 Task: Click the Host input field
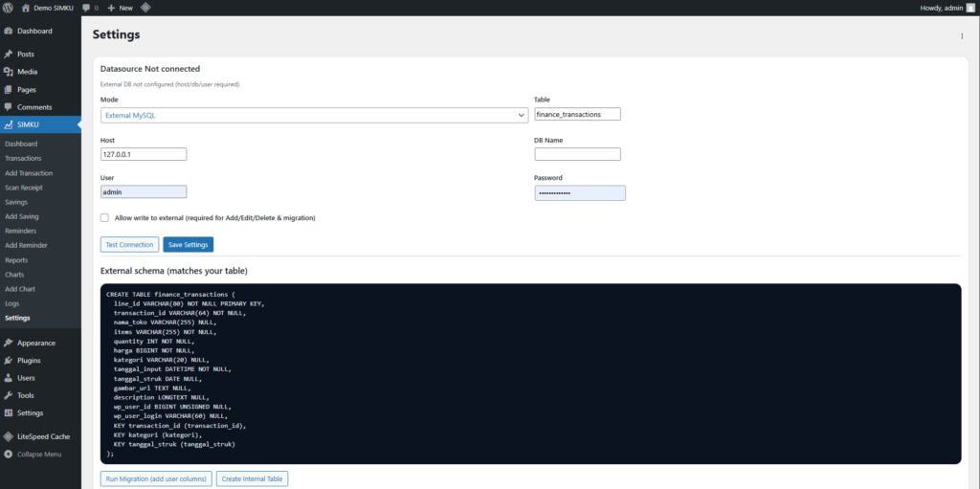(144, 154)
